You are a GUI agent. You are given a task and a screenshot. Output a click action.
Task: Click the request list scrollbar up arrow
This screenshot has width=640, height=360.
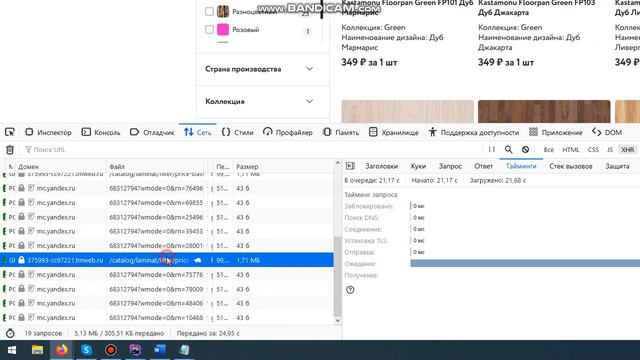(337, 163)
